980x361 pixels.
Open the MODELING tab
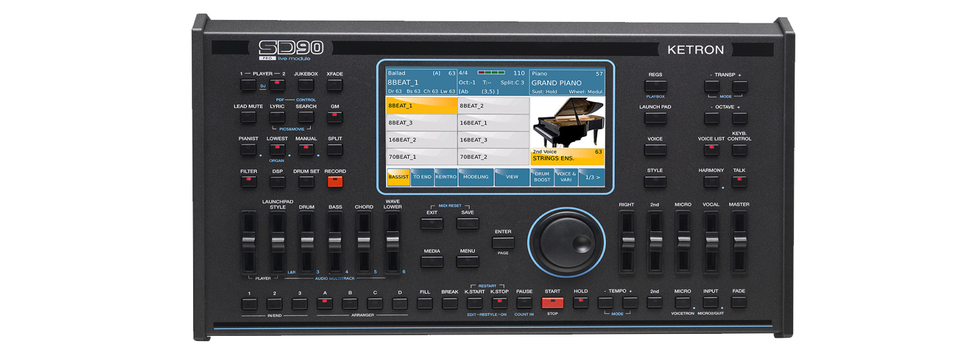(475, 177)
